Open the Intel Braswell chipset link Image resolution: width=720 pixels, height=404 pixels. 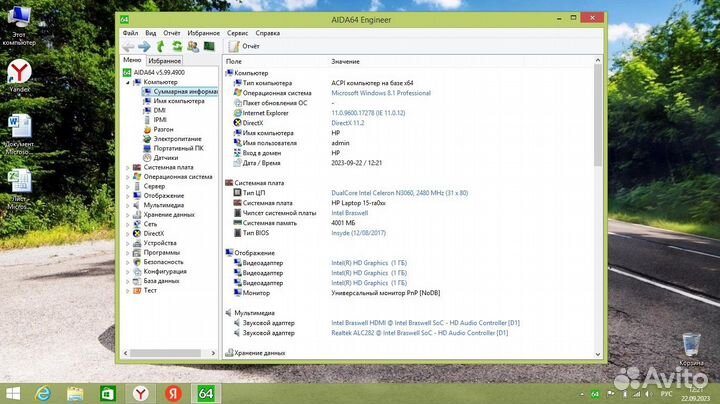(349, 213)
